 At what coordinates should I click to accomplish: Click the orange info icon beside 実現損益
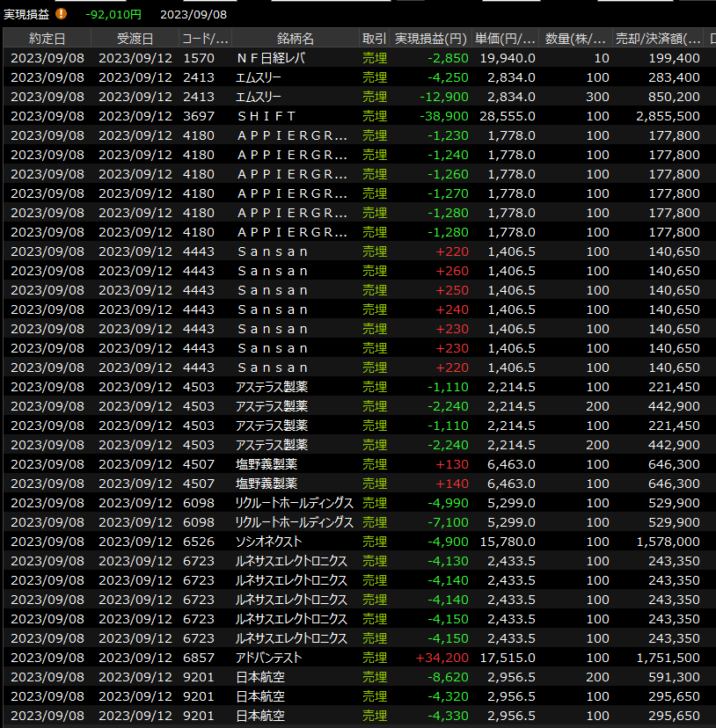[61, 14]
